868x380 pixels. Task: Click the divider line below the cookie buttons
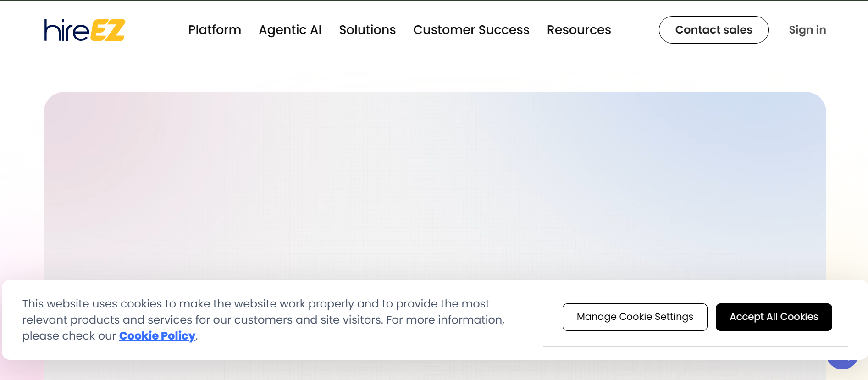[x=695, y=346]
